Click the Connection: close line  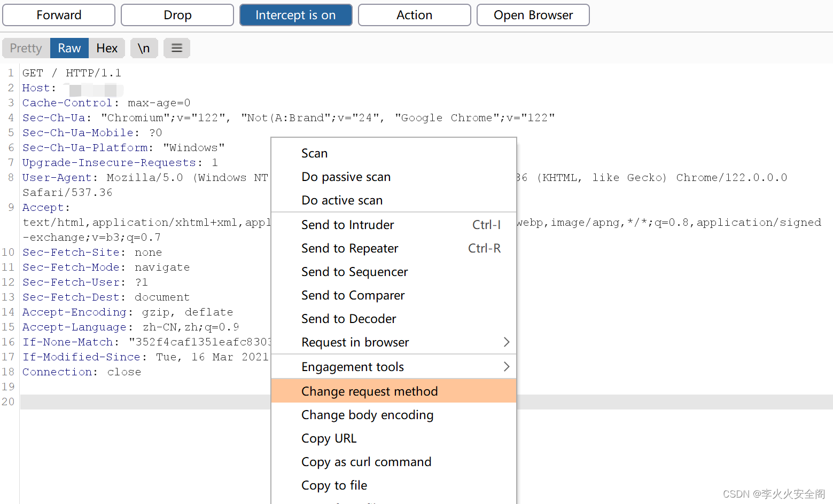coord(82,372)
